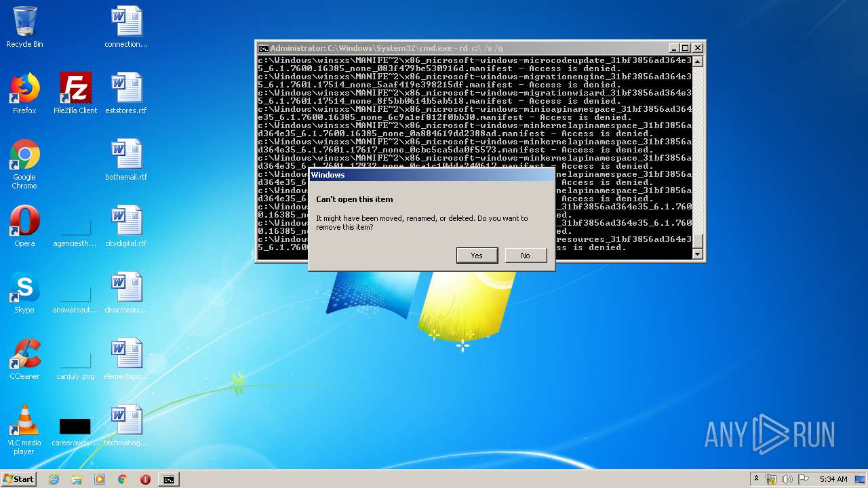Minimize the cmd.exe window

674,48
